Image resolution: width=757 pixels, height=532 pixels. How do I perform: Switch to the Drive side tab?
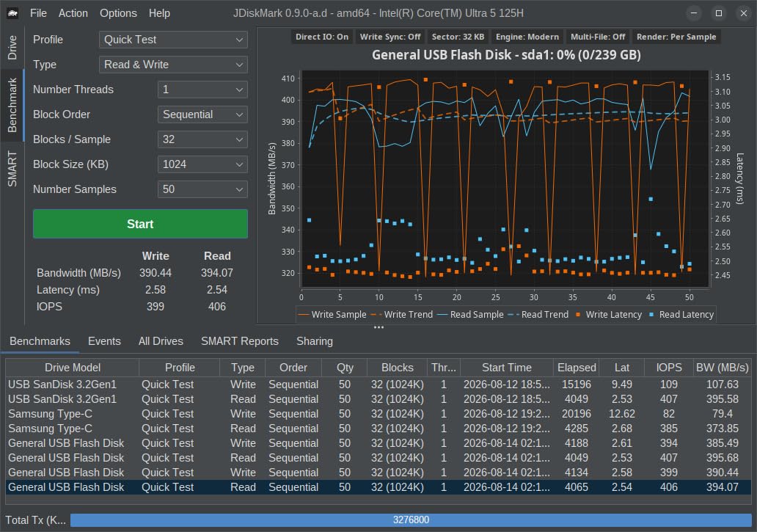(12, 47)
